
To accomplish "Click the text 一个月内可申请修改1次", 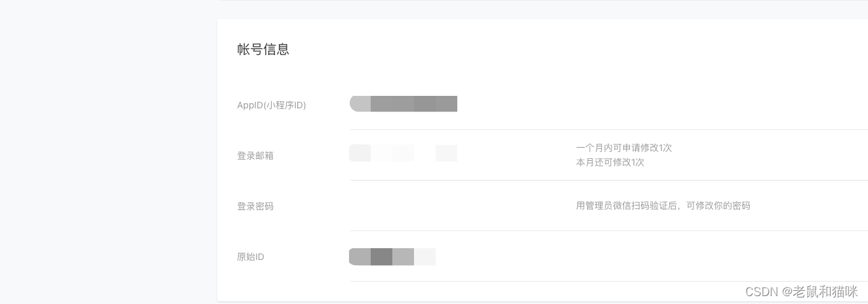I will click(624, 148).
